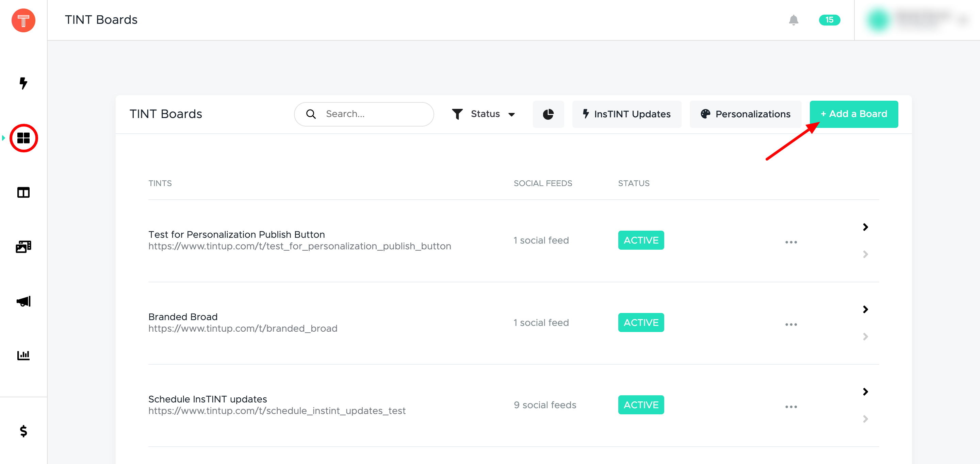The width and height of the screenshot is (980, 464).
Task: Click the grey chevron for Schedule InsTINT updates row
Action: point(865,419)
